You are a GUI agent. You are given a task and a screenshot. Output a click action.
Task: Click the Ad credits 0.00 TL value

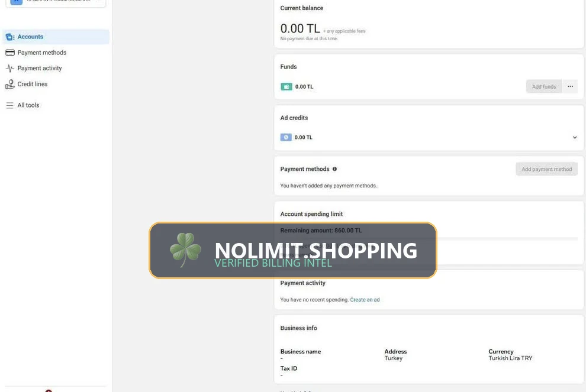point(304,137)
